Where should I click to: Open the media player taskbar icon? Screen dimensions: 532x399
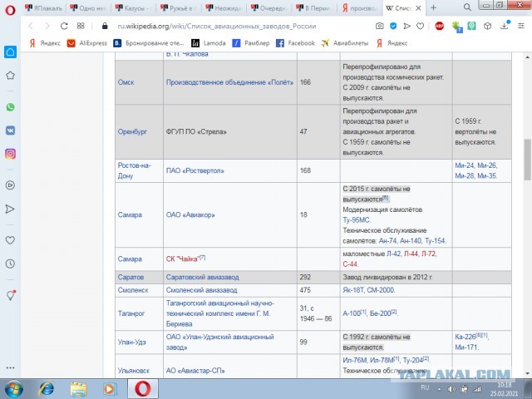[x=109, y=389]
